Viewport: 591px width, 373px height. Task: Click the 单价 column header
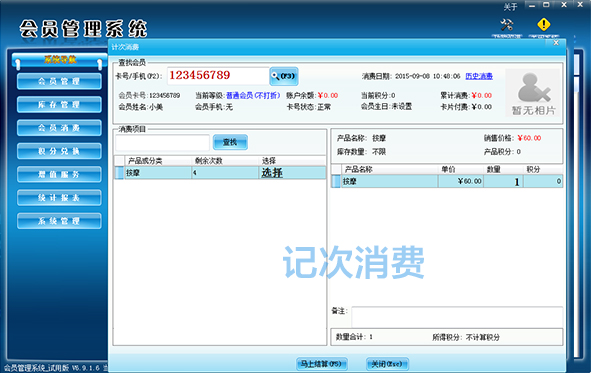(461, 170)
